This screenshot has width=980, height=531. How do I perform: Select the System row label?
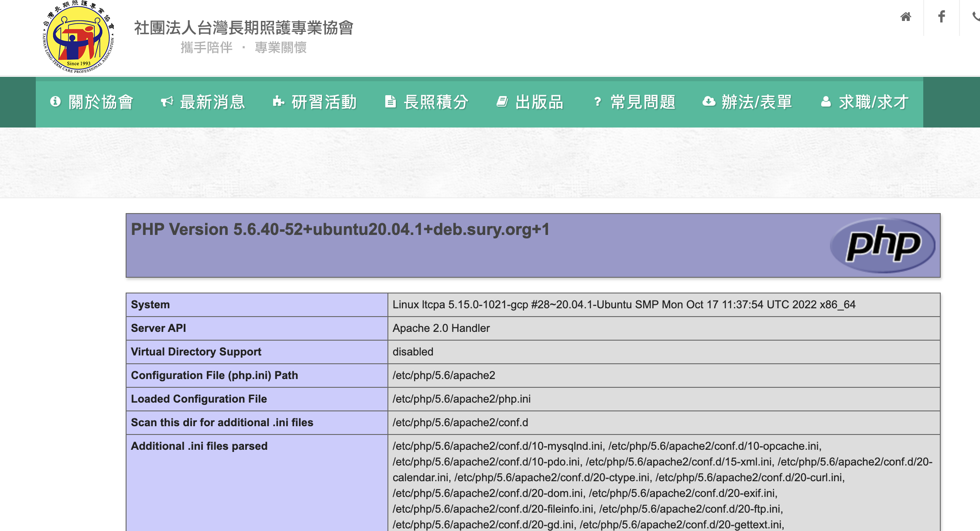[151, 304]
